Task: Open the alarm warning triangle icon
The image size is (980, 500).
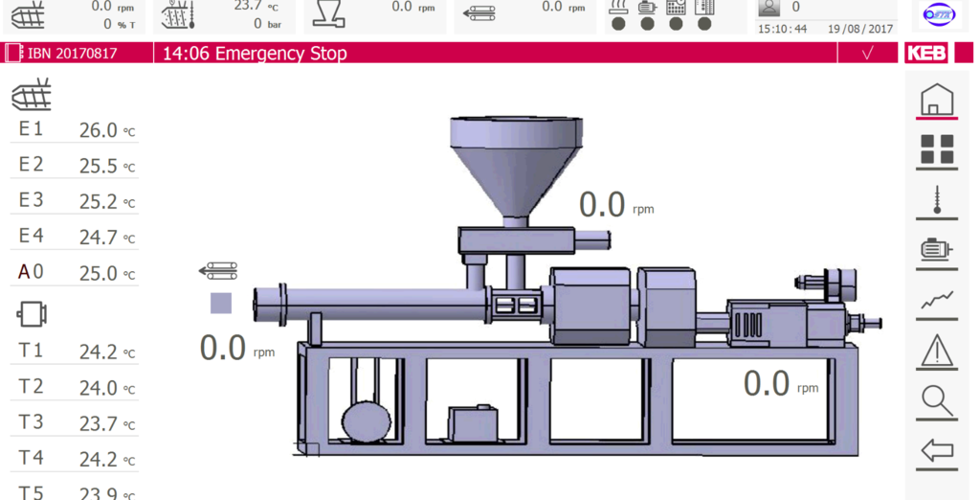Action: pyautogui.click(x=936, y=351)
